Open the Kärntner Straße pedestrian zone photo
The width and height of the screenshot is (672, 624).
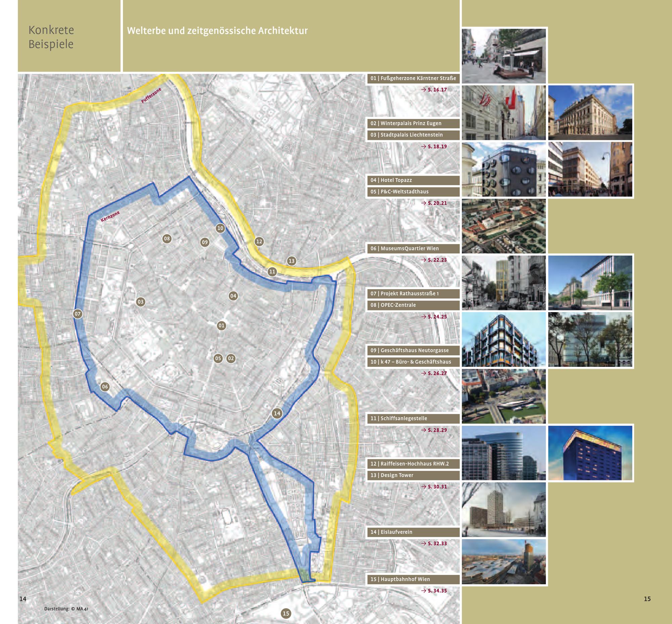coord(504,56)
